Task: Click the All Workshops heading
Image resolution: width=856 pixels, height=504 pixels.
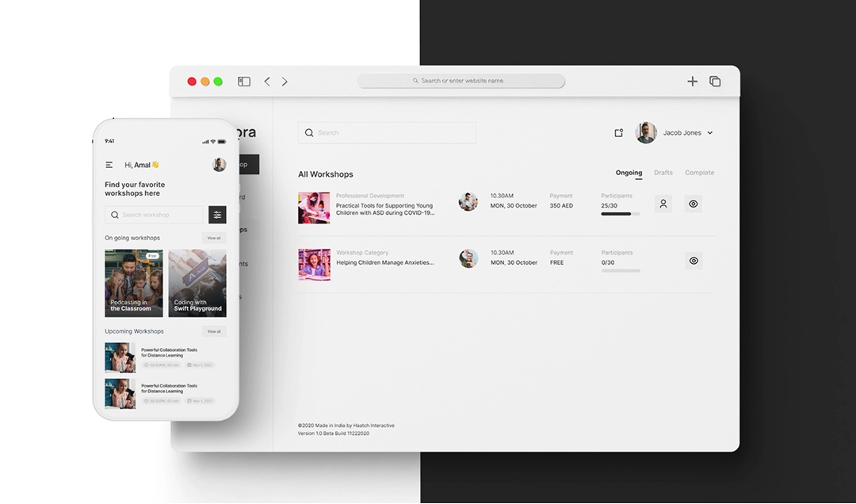Action: [x=326, y=174]
